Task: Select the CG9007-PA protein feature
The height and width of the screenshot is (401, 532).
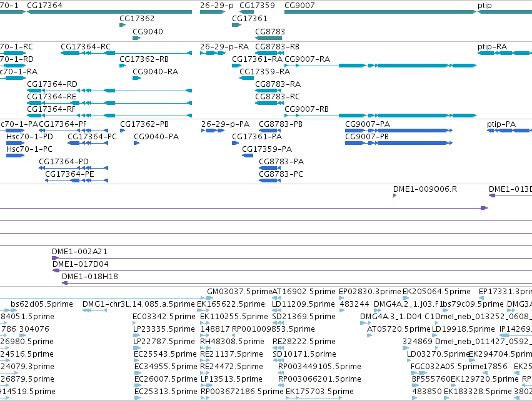Action: (x=399, y=131)
